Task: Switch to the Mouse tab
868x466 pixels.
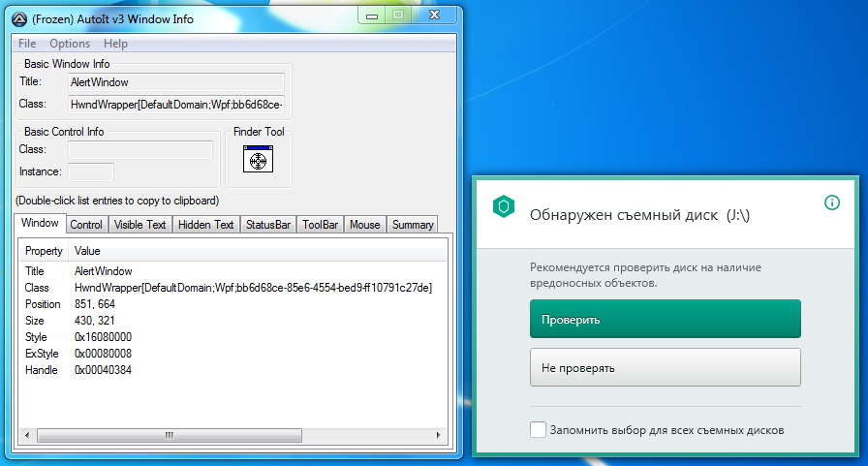Action: point(365,224)
